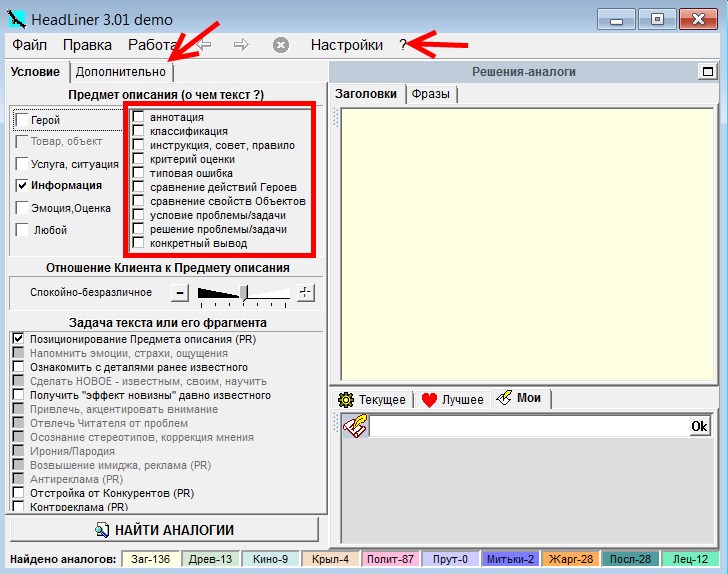728x574 pixels.
Task: Open the Настройки menu
Action: (347, 45)
